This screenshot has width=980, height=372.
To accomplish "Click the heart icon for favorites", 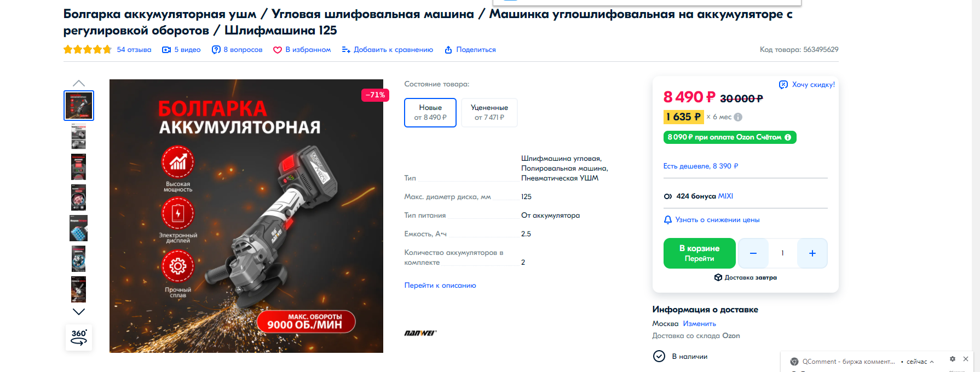I will click(278, 50).
